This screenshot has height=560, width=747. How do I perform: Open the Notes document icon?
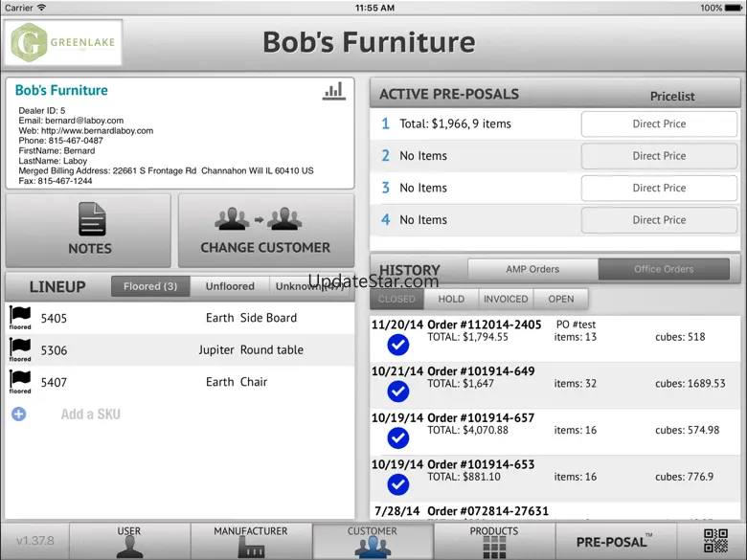point(90,221)
